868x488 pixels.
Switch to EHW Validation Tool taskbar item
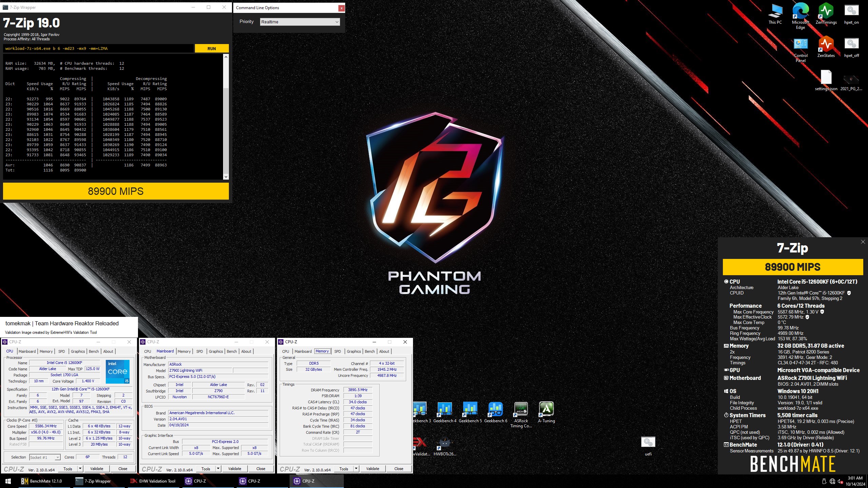click(153, 481)
